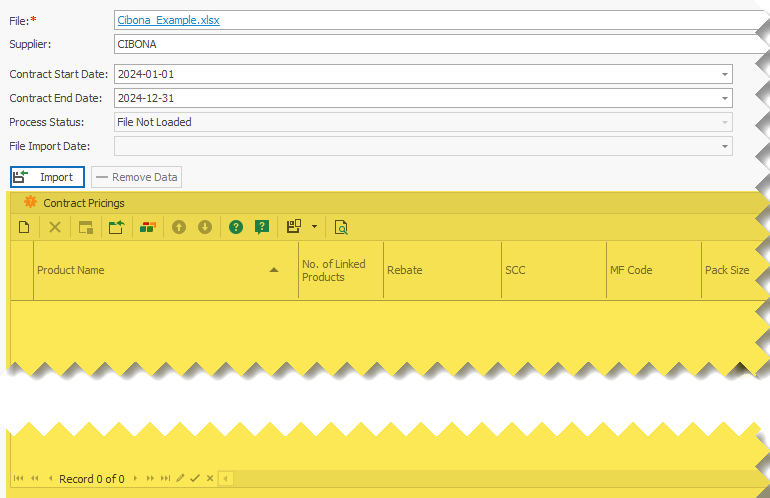Open the layout options dropdown arrow
Image resolution: width=770 pixels, height=498 pixels.
click(x=314, y=227)
